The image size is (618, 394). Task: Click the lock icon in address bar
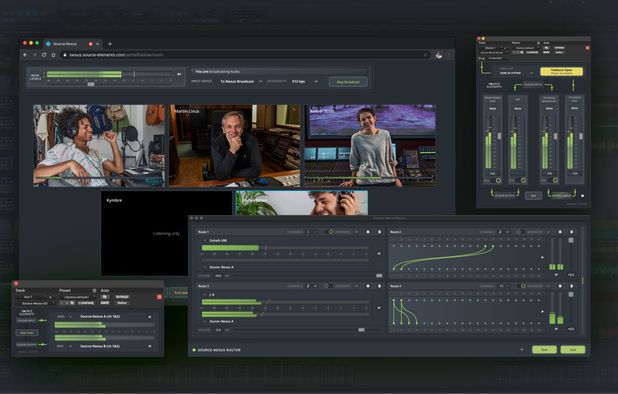(65, 55)
